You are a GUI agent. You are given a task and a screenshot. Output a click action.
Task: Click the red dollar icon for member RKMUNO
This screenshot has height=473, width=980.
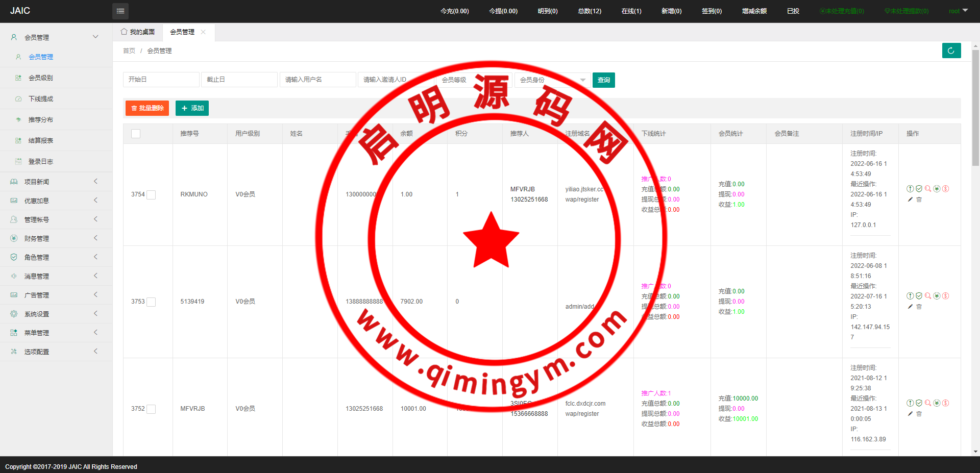coord(945,189)
